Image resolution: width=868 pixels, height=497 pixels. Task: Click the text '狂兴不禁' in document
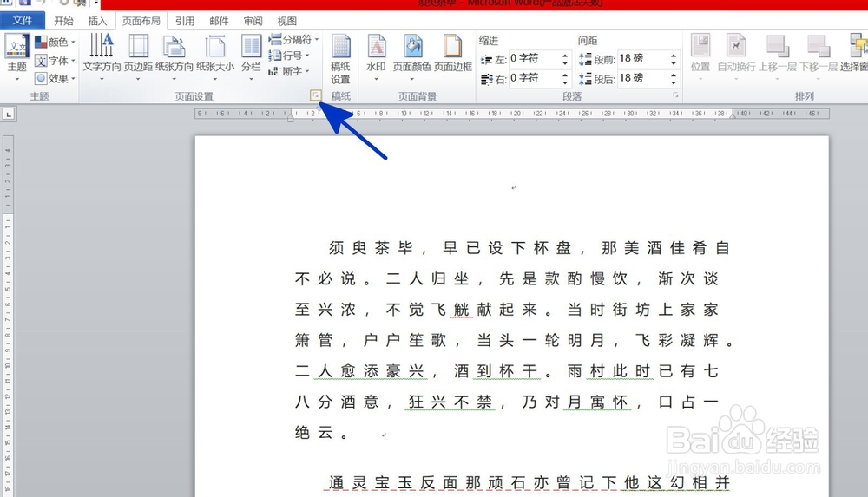pos(450,402)
